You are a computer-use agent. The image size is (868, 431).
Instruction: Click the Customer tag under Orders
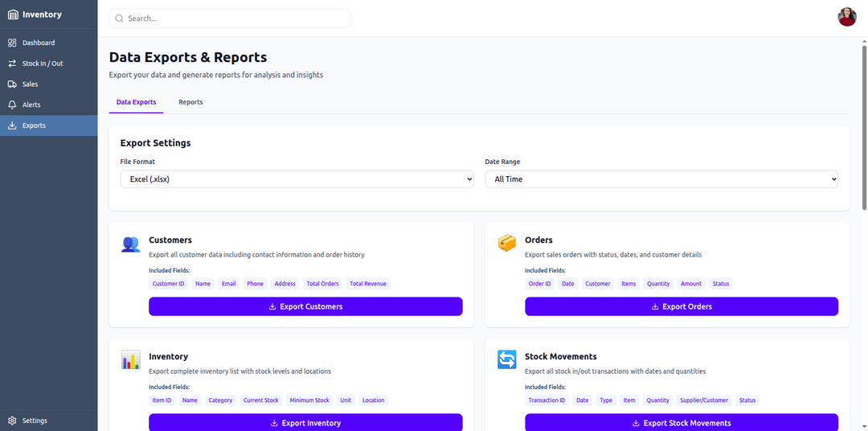[x=598, y=284]
